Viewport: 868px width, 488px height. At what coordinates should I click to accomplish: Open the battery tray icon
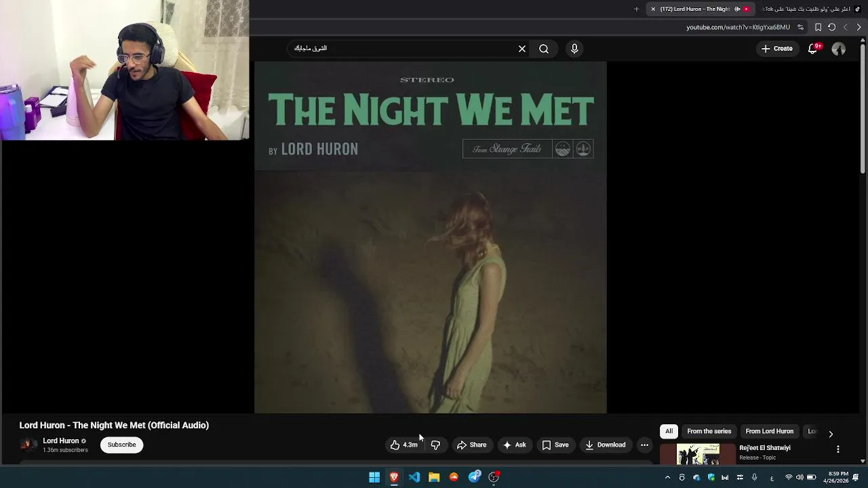tap(811, 477)
